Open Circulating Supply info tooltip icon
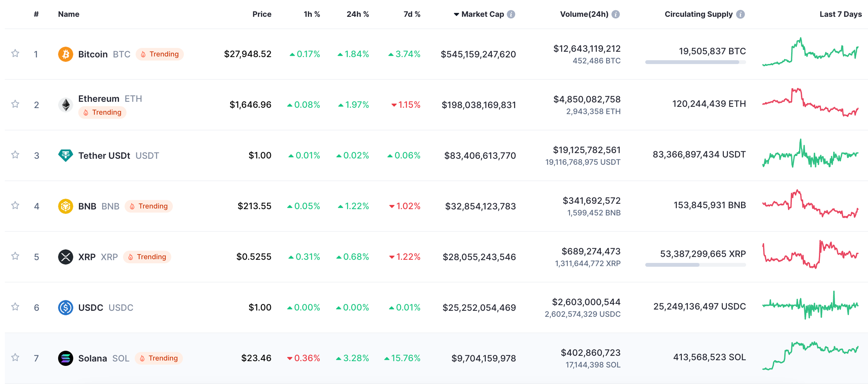 tap(740, 14)
